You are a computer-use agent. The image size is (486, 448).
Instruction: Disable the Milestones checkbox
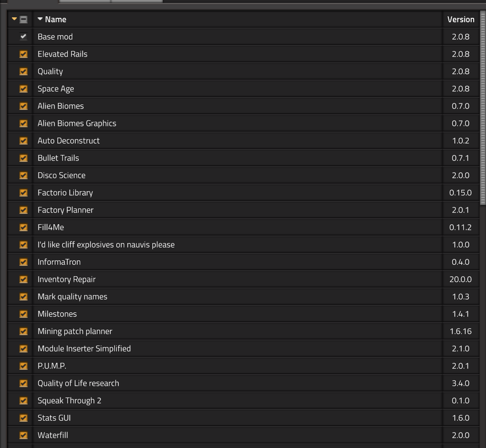click(x=24, y=314)
